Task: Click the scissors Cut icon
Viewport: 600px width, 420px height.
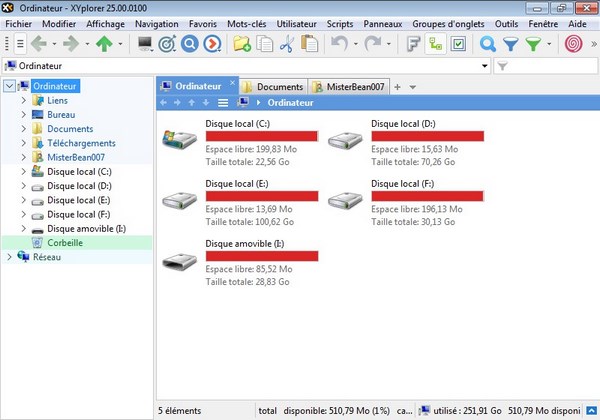Action: click(287, 44)
